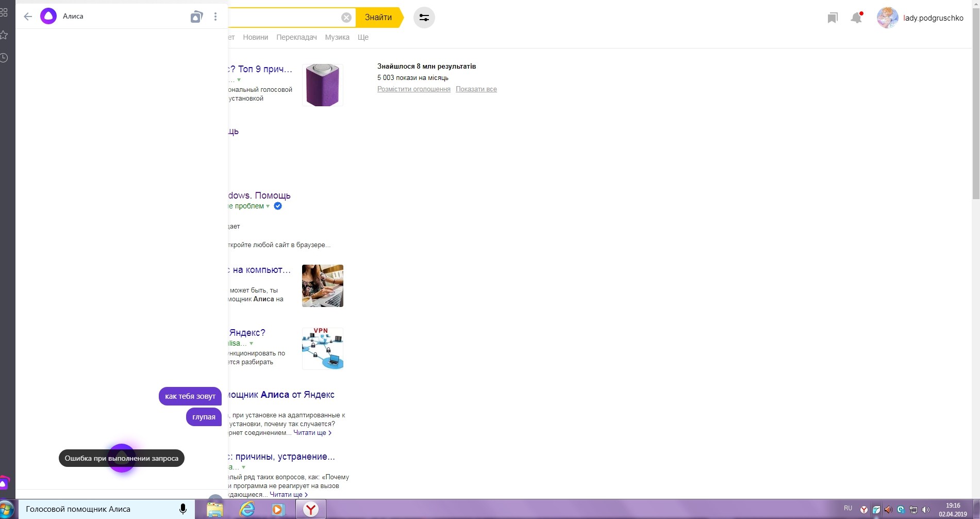Open 'Яндекс?' result title

(x=247, y=333)
